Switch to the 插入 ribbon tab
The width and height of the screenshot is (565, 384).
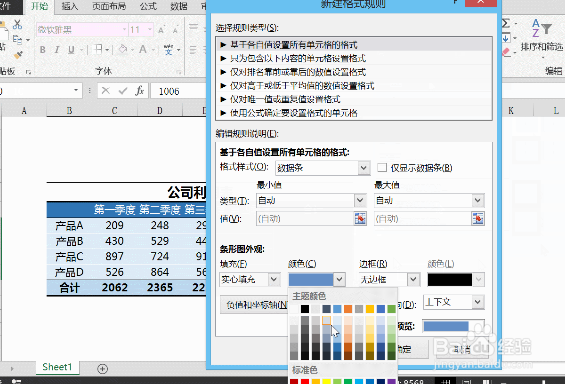(x=70, y=6)
